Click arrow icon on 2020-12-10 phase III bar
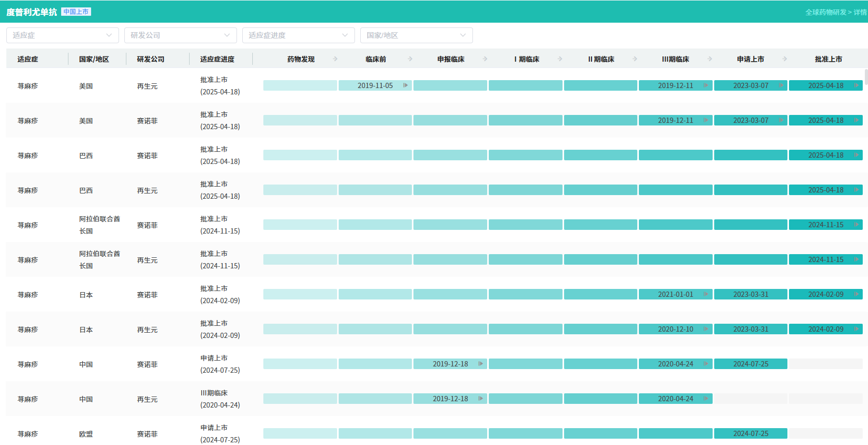 coord(706,329)
